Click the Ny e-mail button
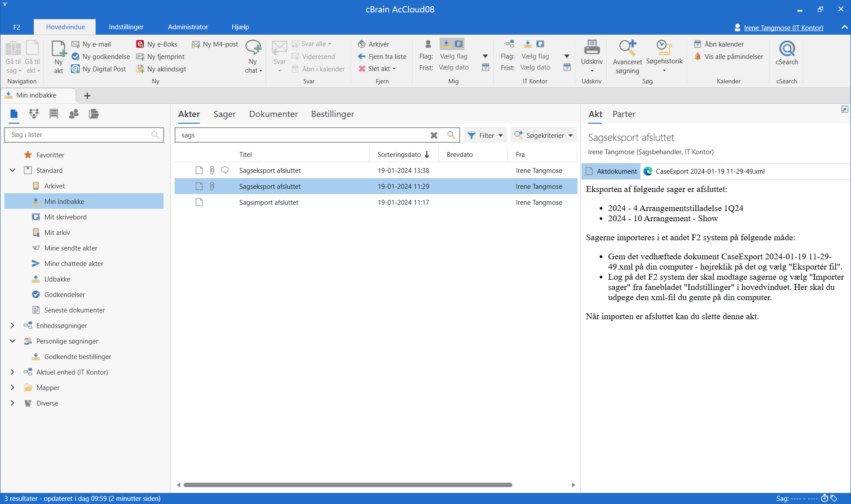The image size is (851, 504). [91, 44]
